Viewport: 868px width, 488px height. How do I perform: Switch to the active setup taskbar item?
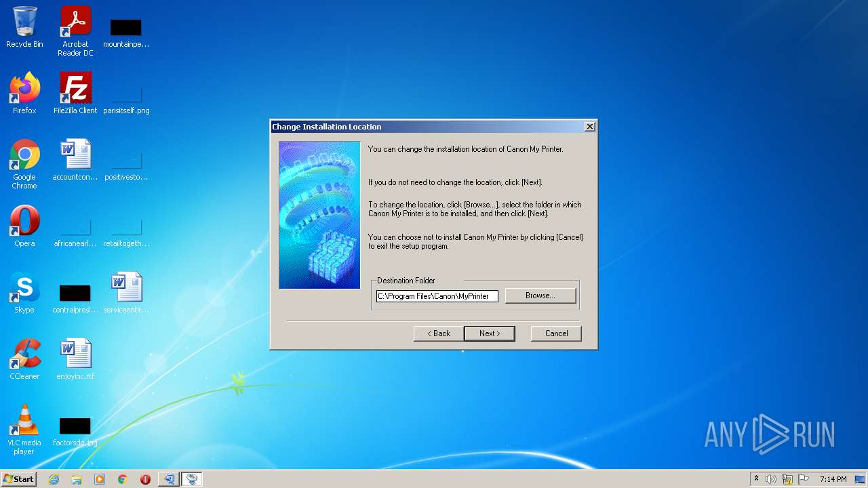tap(192, 479)
